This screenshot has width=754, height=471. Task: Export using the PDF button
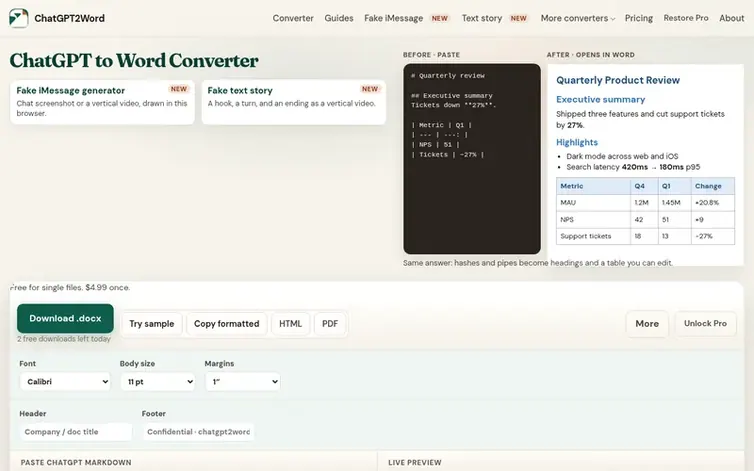(330, 324)
